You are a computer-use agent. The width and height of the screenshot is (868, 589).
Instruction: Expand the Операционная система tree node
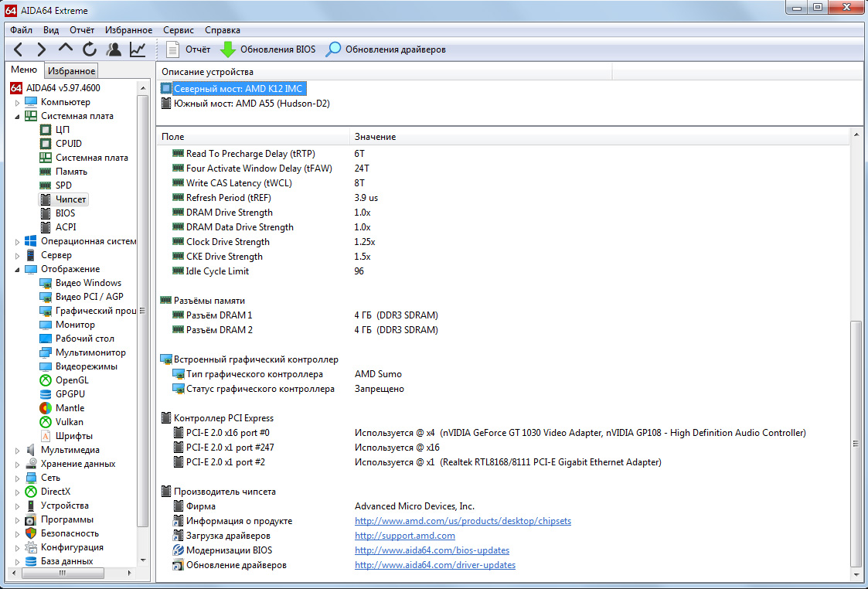coord(17,241)
